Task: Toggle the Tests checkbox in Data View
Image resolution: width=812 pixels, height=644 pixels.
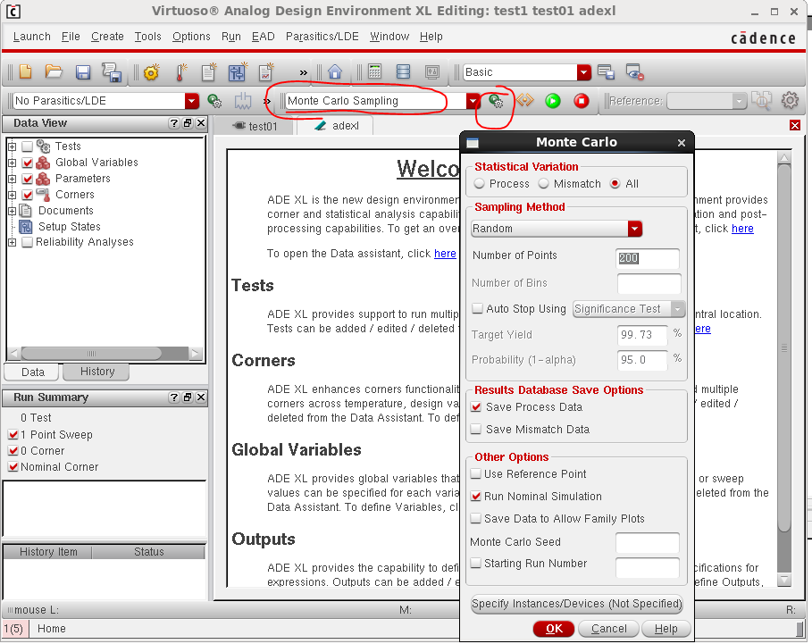Action: coord(28,146)
